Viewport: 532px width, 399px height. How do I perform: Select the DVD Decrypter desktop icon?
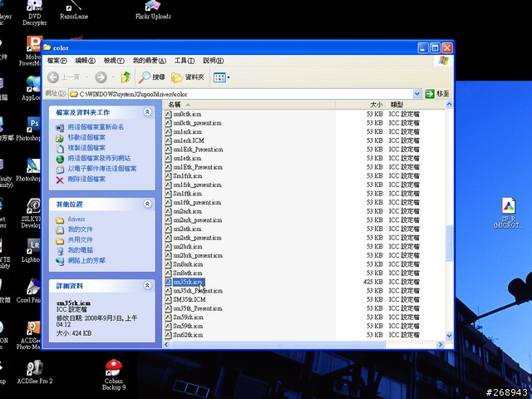(35, 12)
